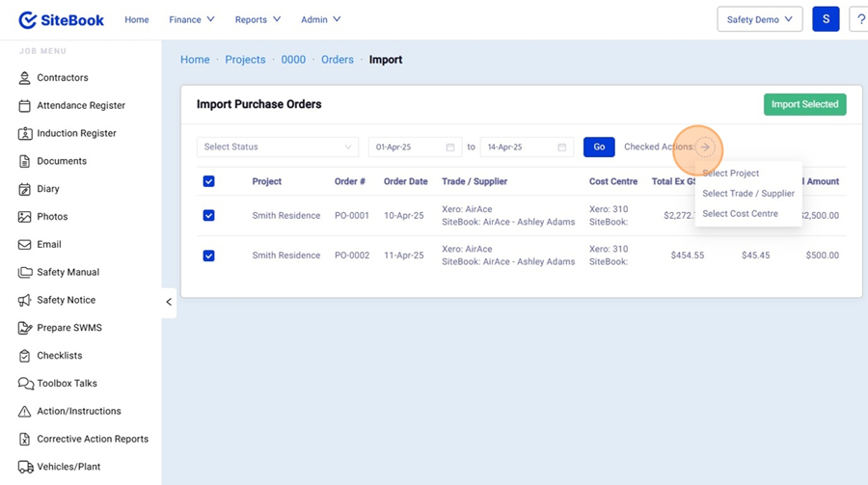Click the Vehicles/Plant truck icon
Viewport: 868px width, 485px height.
click(x=25, y=467)
